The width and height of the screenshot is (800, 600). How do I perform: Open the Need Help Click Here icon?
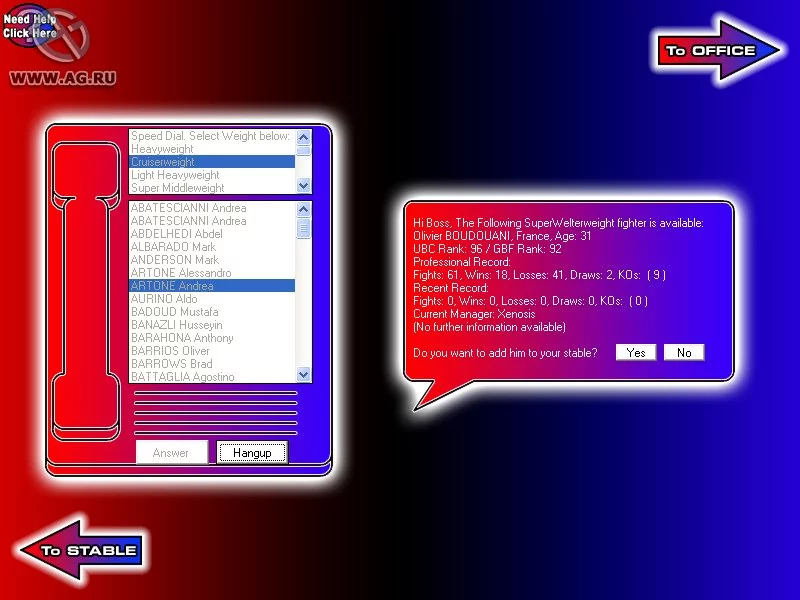point(31,27)
